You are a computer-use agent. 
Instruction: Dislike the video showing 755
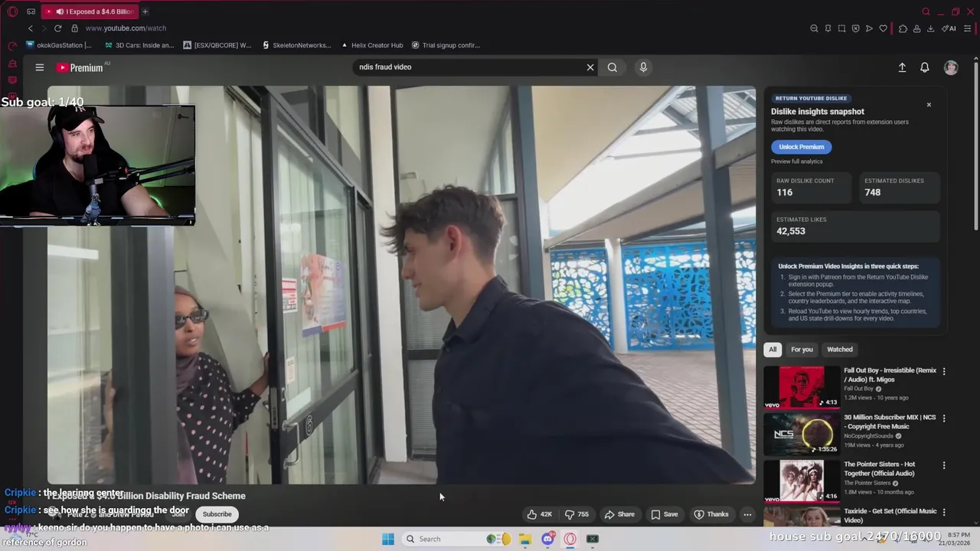pos(577,514)
